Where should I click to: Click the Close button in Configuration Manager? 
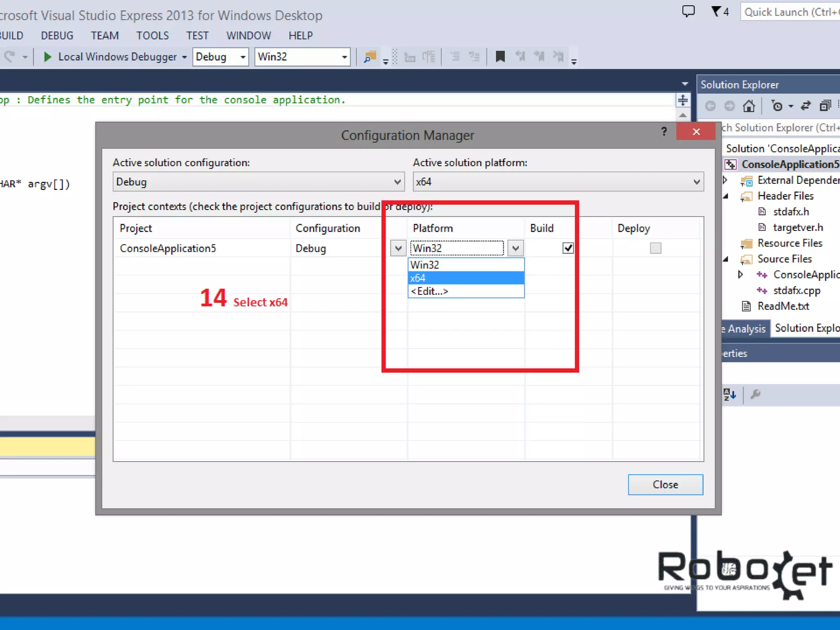[x=665, y=484]
